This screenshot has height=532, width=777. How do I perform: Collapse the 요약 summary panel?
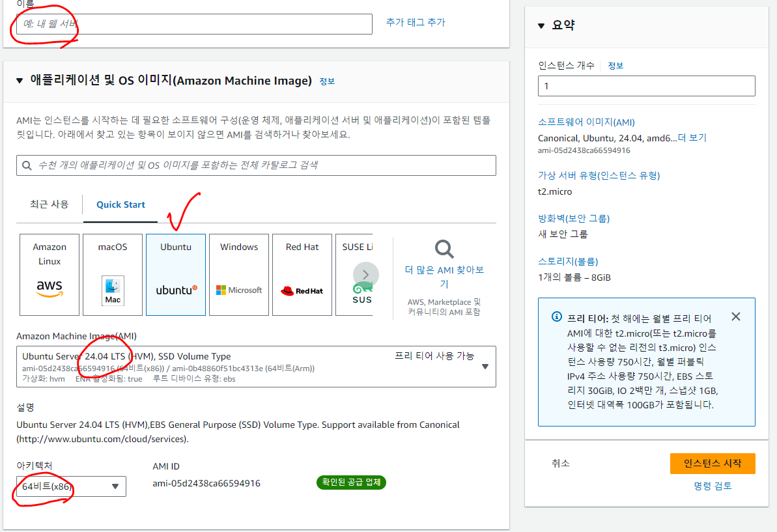541,26
